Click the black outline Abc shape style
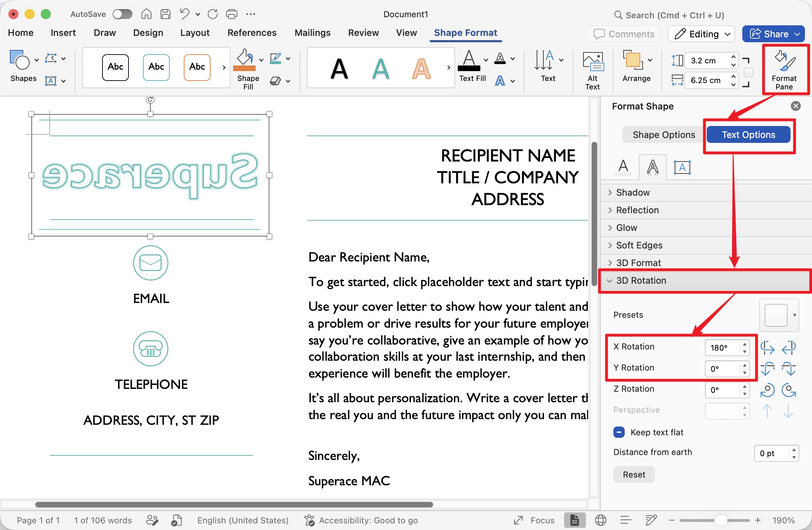 coord(115,67)
